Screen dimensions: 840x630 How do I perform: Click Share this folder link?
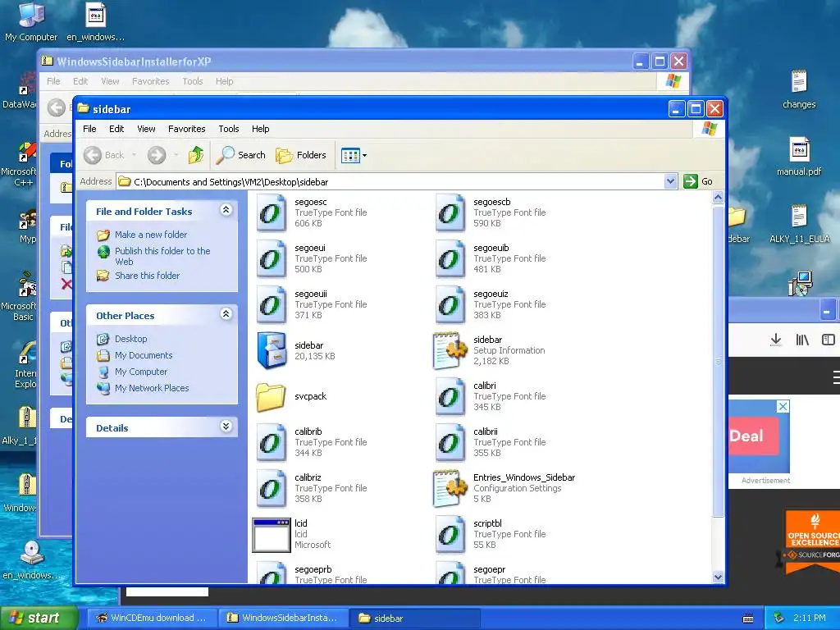point(148,276)
